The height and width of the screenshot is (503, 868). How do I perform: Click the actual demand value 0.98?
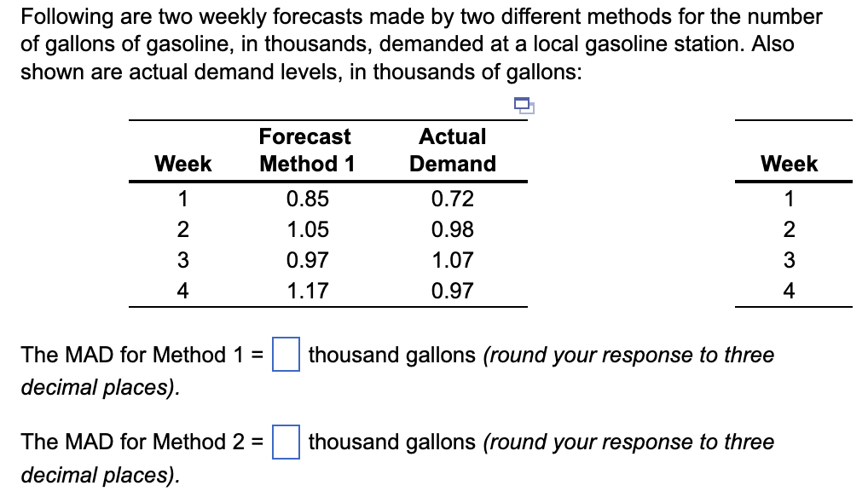(x=453, y=229)
